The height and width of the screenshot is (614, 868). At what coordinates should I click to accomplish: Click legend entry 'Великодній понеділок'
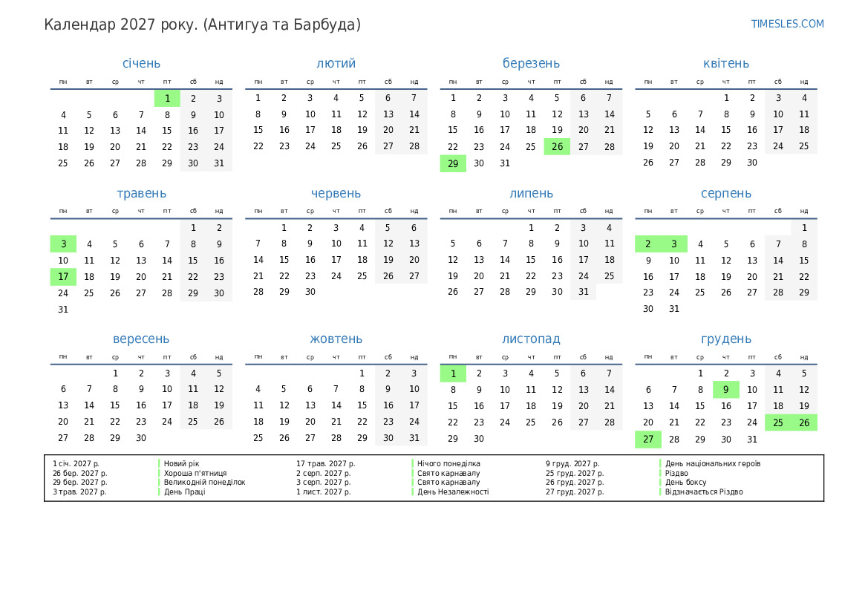pos(204,483)
